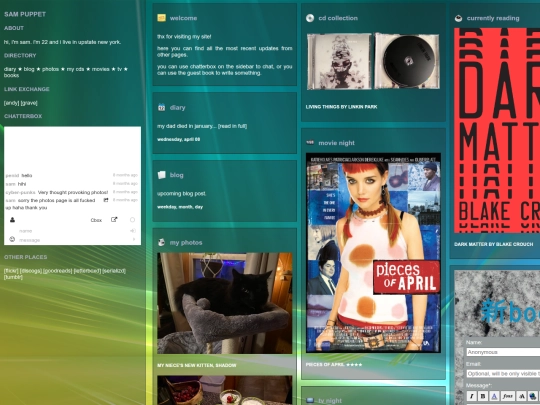Click the Cbox label in chatterbox
The image size is (540, 405).
click(96, 220)
